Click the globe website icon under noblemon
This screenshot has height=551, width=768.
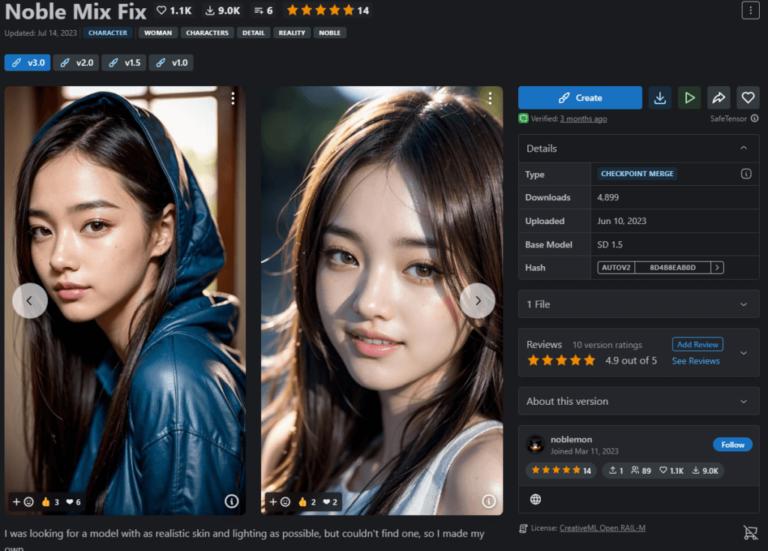(x=536, y=499)
